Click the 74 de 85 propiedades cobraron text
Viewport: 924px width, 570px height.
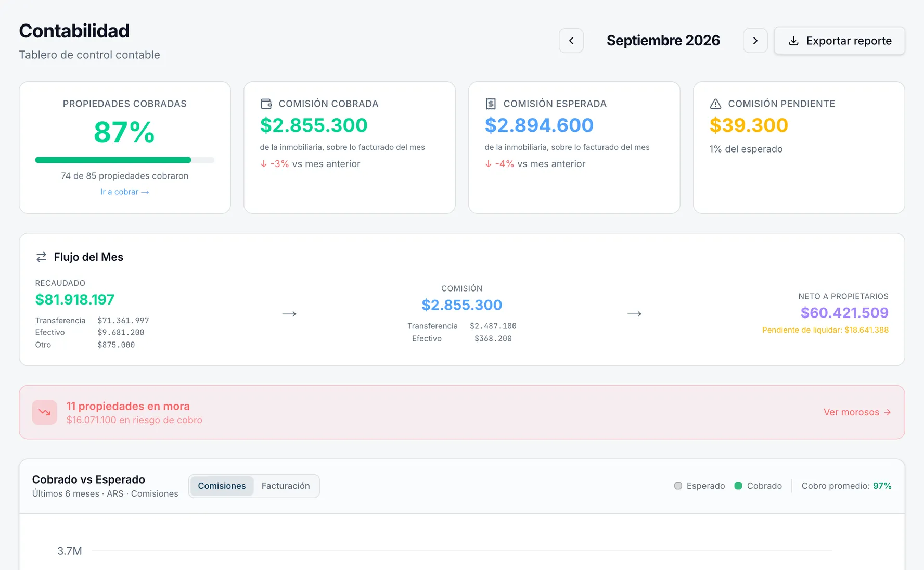125,176
